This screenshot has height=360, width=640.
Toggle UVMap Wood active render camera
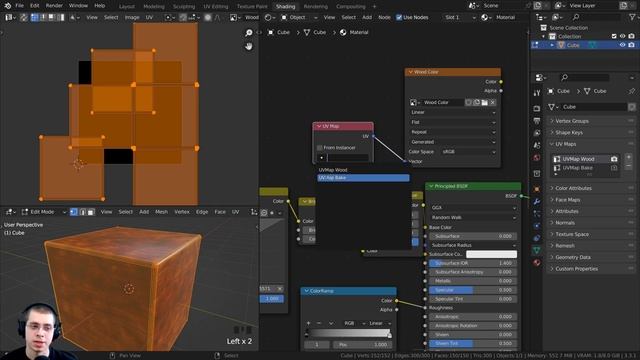pos(614,159)
